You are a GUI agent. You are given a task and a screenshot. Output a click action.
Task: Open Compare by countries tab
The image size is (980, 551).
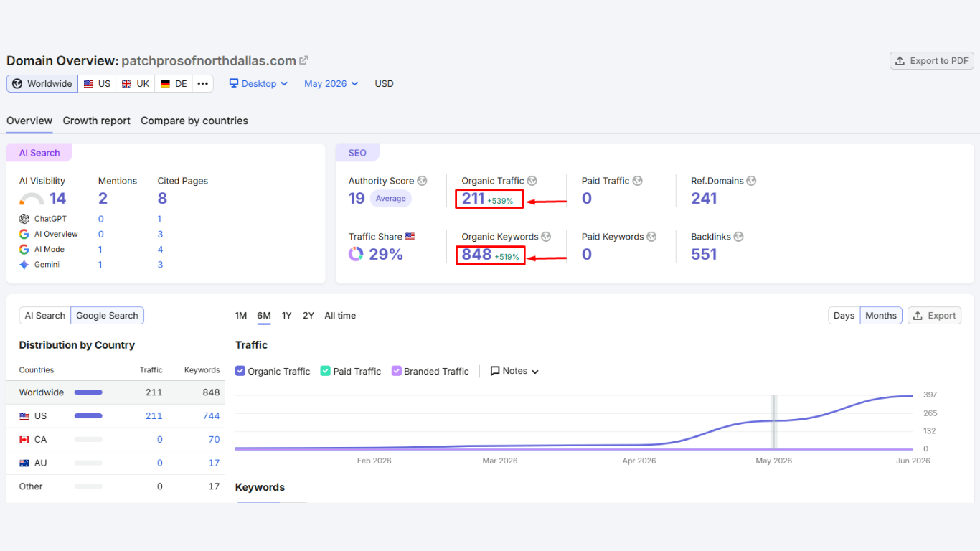pos(194,121)
